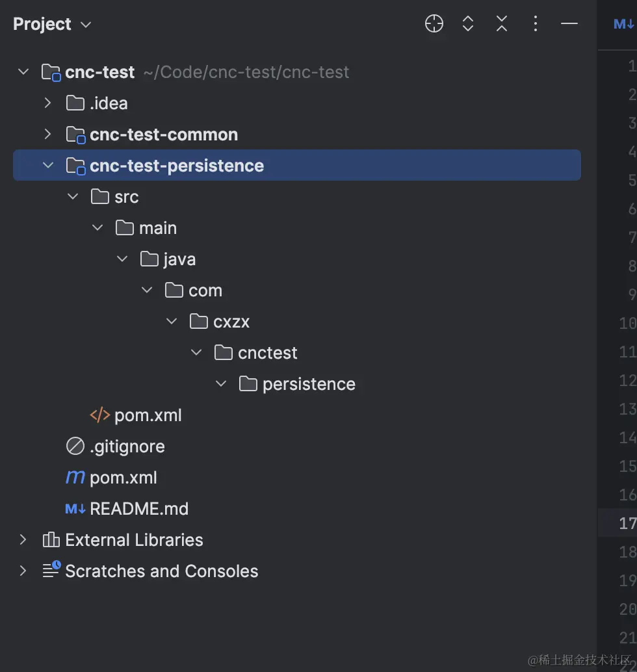
Task: Expand the cnc-test-common module
Action: coord(47,134)
